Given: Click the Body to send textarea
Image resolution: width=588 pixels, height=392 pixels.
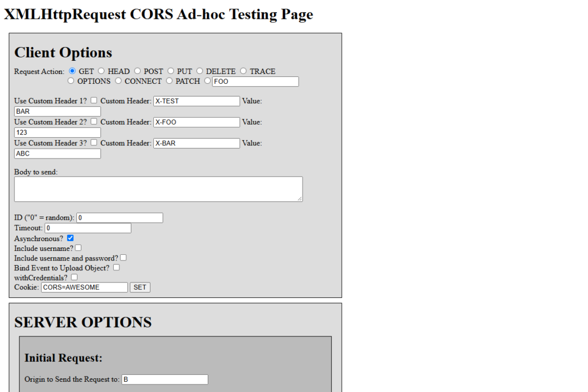Looking at the screenshot, I should click(x=158, y=189).
